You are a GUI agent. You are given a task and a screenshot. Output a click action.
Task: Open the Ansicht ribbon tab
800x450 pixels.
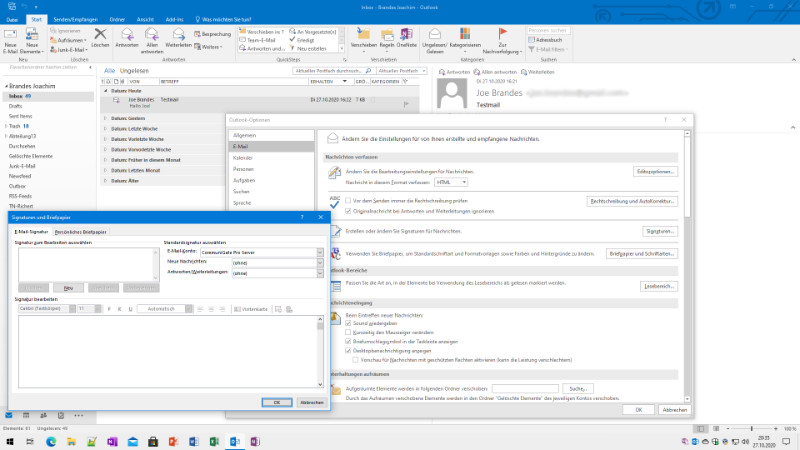145,19
